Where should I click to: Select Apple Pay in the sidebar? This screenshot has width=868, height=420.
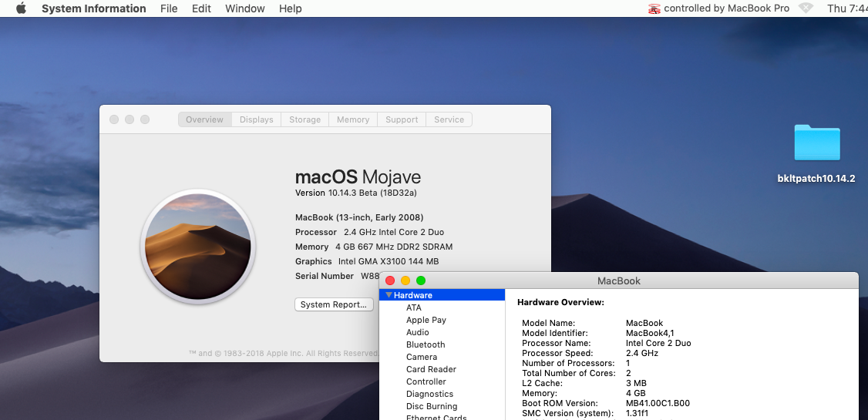[426, 320]
